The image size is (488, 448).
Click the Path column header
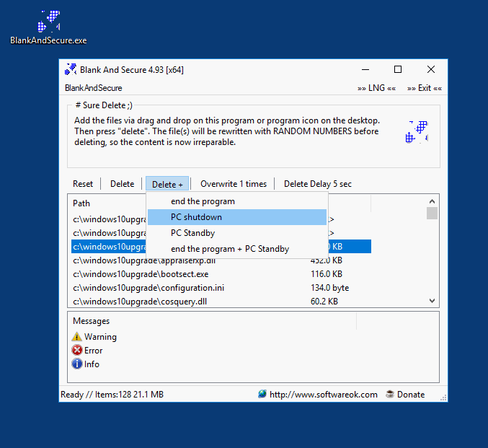tap(81, 203)
